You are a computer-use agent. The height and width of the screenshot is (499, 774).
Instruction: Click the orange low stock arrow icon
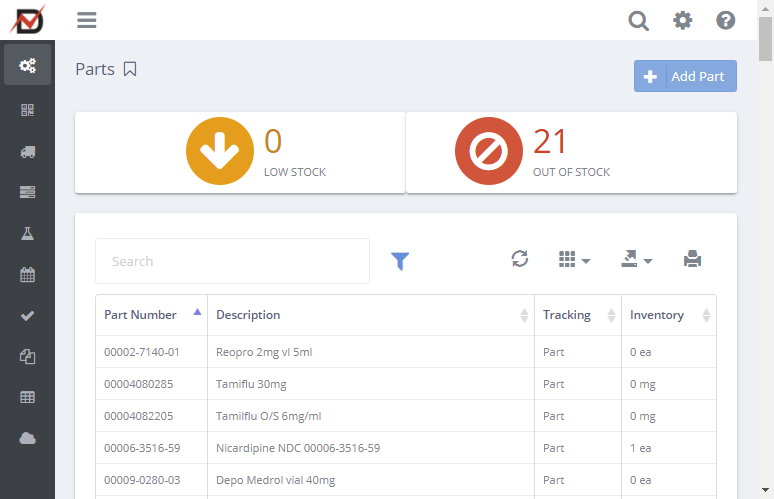[x=220, y=151]
